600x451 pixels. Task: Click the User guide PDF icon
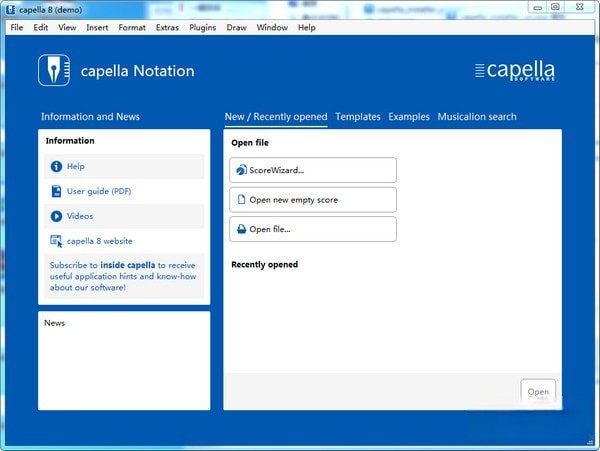click(56, 191)
